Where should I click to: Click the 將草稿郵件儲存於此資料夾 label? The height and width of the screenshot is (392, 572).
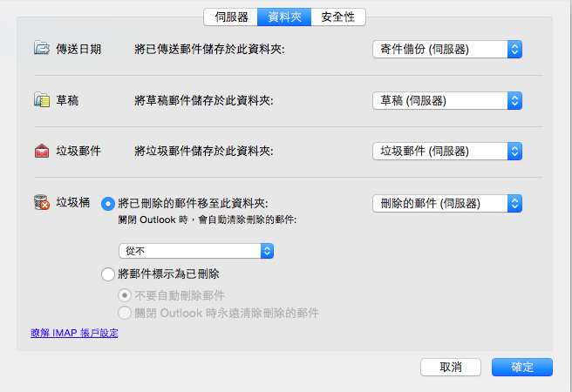[204, 100]
